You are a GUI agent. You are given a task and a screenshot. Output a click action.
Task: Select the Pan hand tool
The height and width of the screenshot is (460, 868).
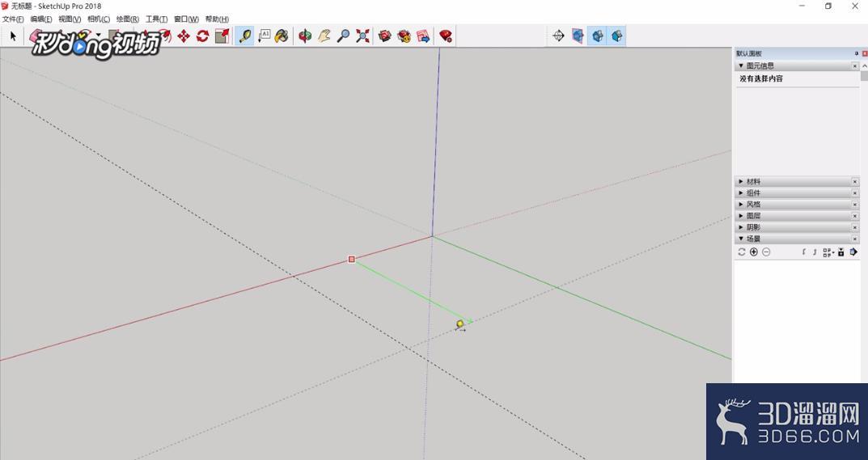(324, 36)
